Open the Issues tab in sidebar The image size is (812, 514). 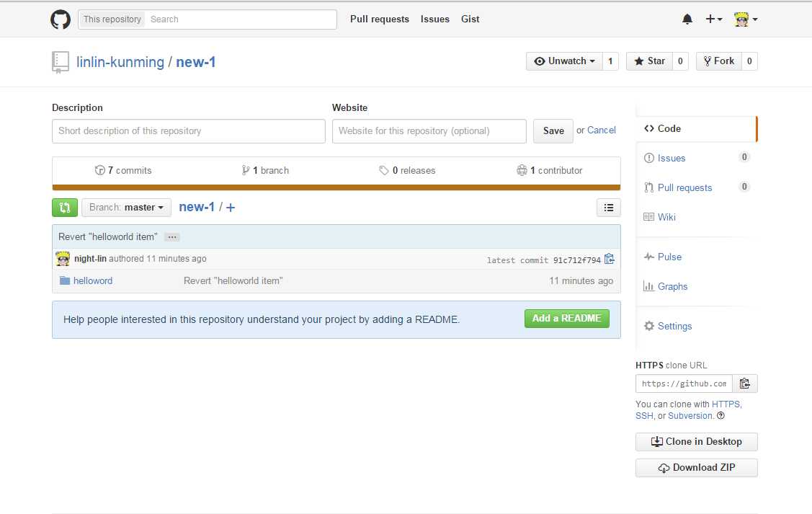[x=697, y=158]
